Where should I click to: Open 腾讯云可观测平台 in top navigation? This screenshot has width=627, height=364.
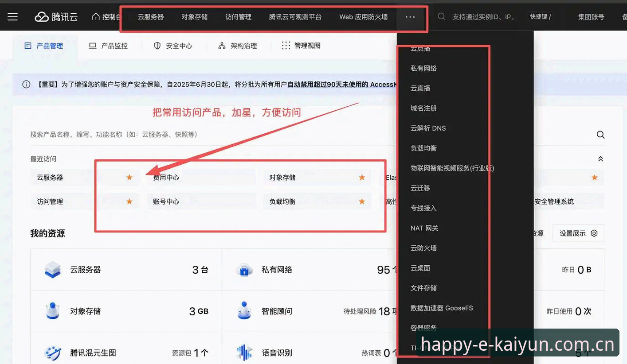pyautogui.click(x=295, y=17)
